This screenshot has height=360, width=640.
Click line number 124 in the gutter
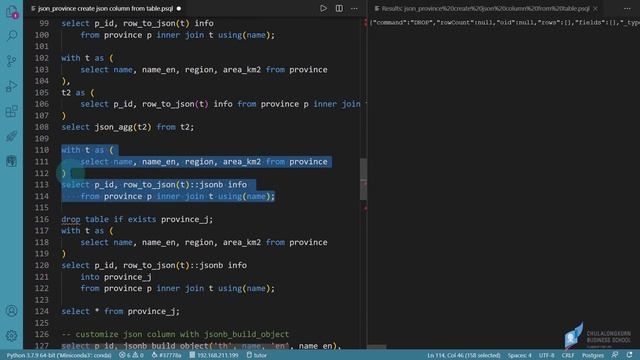pos(42,311)
